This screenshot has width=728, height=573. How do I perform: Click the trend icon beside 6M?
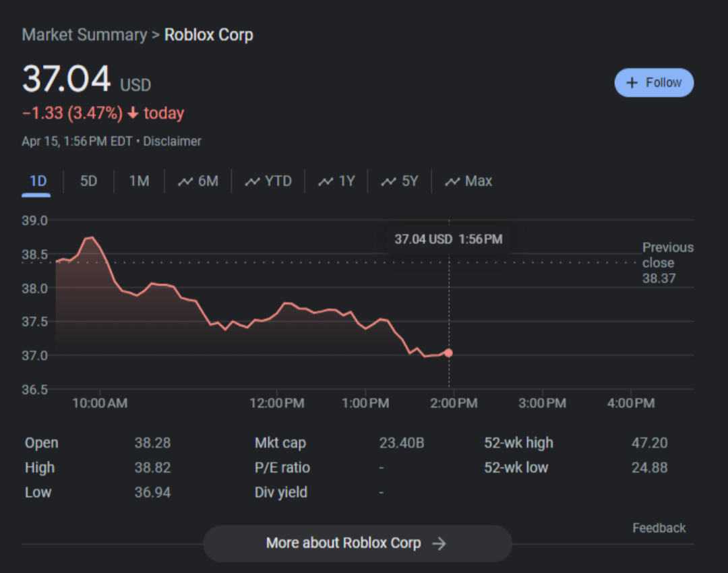[x=185, y=181]
